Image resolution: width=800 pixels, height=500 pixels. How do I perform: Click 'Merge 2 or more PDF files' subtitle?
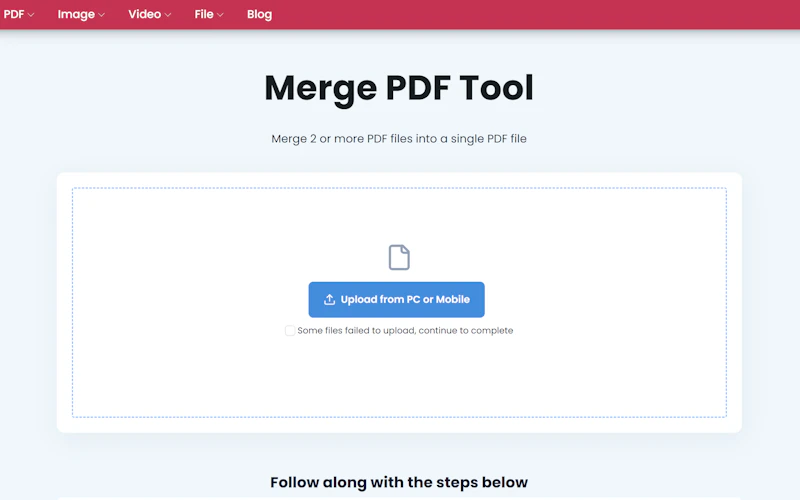(x=399, y=139)
